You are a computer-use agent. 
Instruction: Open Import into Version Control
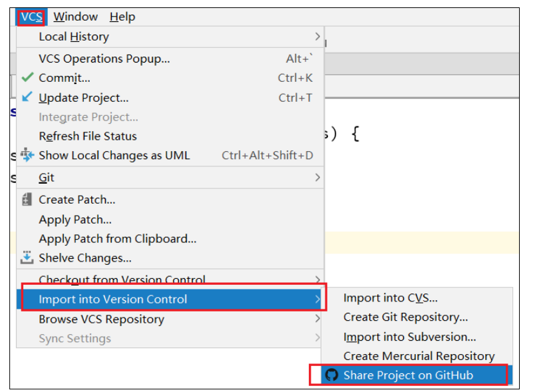[170, 299]
